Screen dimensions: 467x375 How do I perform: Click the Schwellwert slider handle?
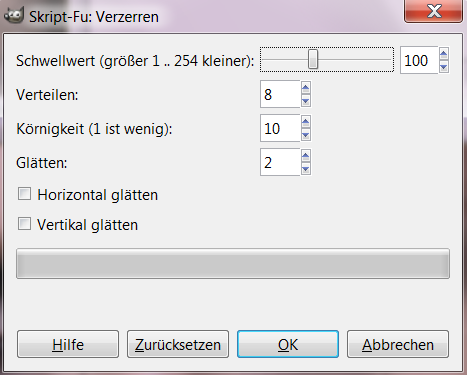pos(313,60)
